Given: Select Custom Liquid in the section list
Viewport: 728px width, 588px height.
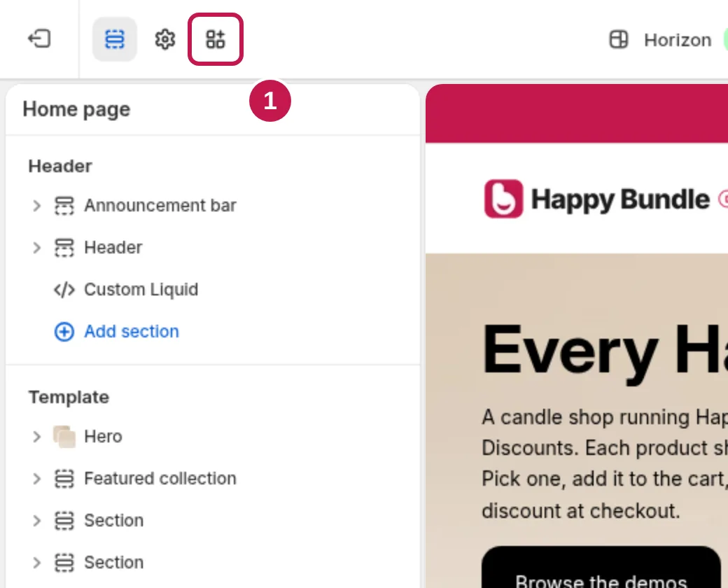Looking at the screenshot, I should point(141,290).
